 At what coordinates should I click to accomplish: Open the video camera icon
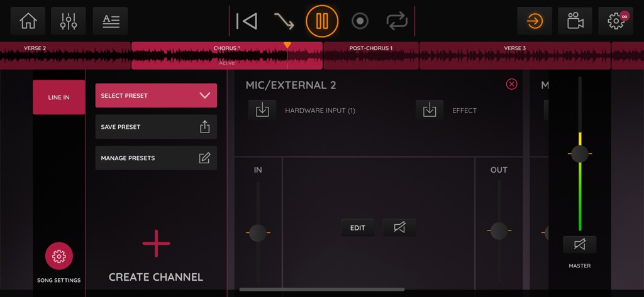(575, 21)
